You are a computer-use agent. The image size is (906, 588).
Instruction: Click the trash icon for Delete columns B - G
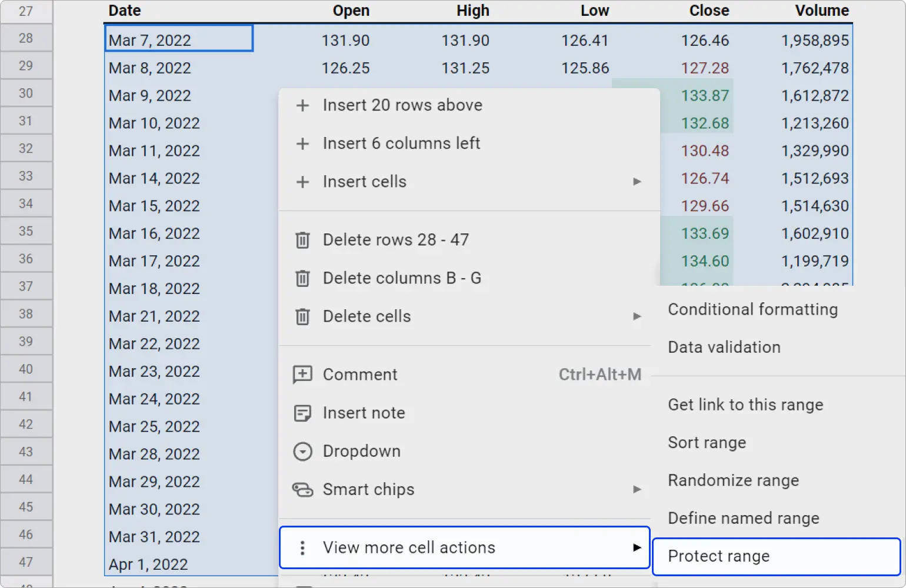click(x=302, y=278)
